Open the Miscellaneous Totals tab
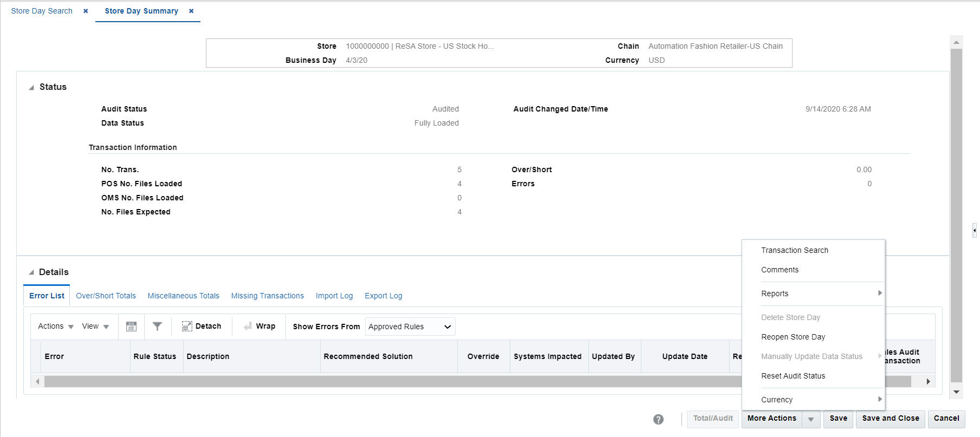 (184, 296)
